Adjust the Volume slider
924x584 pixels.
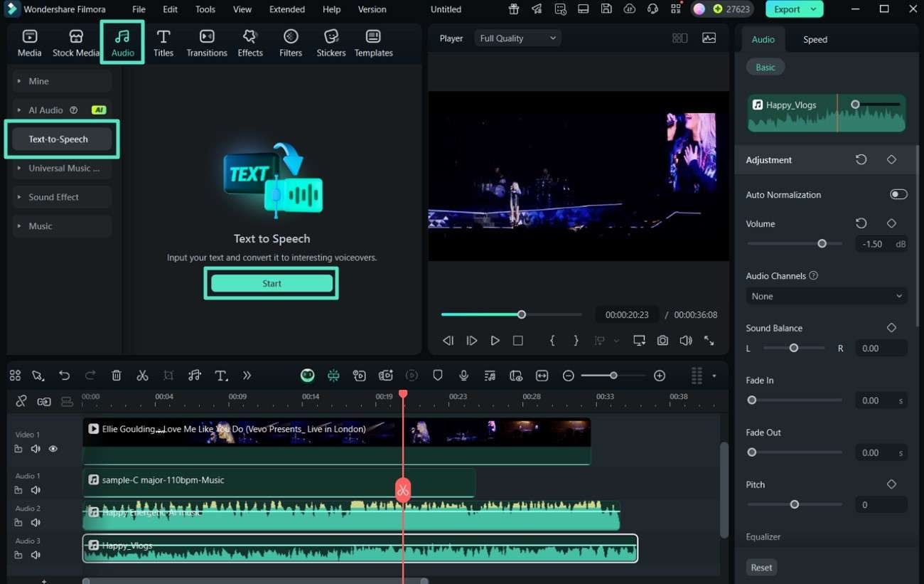tap(822, 243)
